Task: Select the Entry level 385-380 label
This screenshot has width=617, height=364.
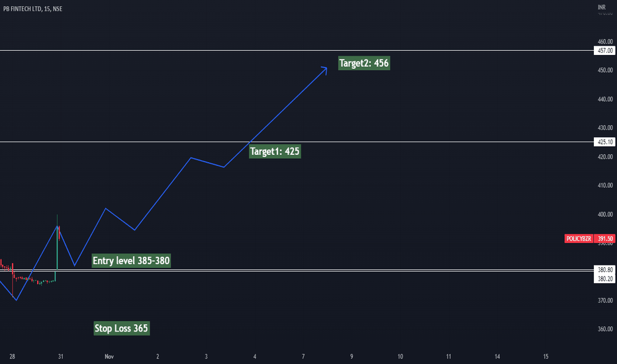Action: (131, 261)
